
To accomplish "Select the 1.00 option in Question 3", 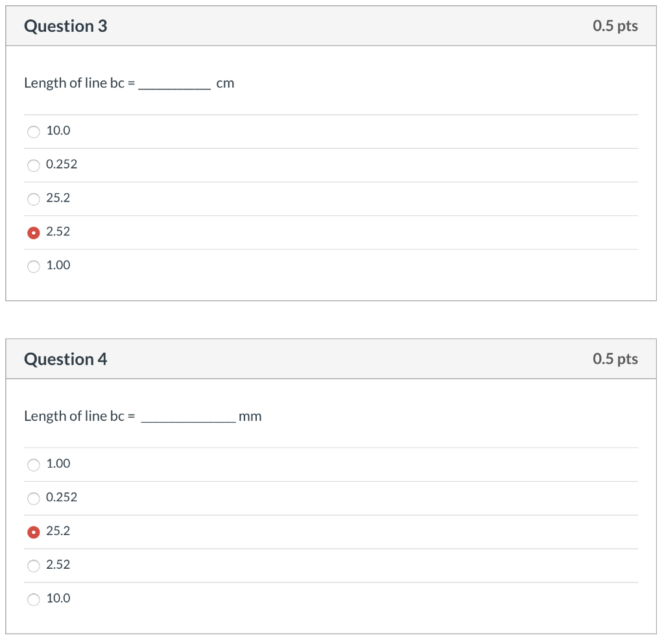I will click(33, 266).
